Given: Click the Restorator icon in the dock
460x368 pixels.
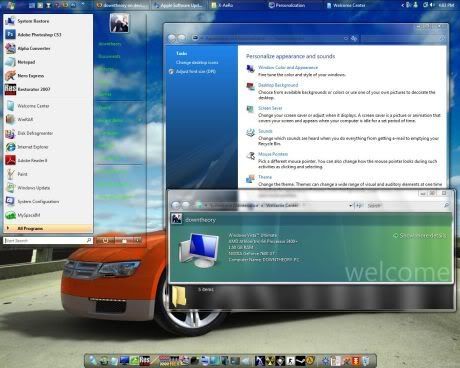Looking at the screenshot, I should 145,361.
